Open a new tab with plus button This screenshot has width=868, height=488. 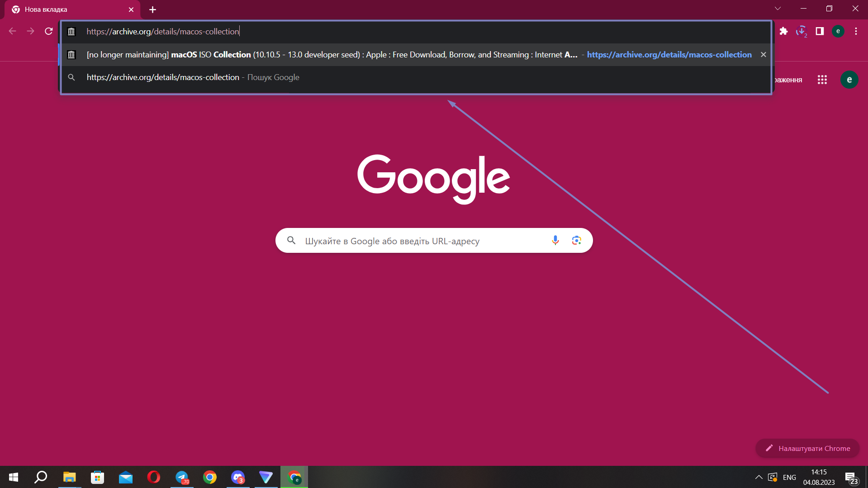coord(153,9)
